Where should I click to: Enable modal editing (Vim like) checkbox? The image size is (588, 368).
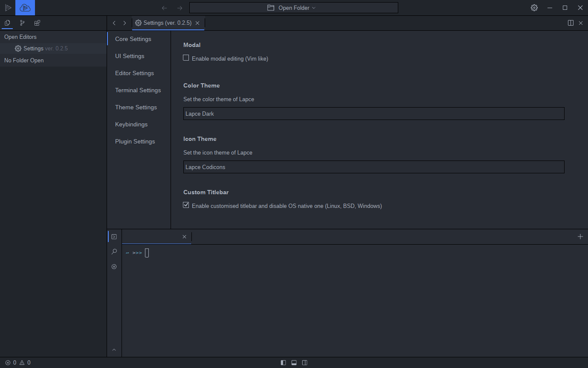[186, 58]
